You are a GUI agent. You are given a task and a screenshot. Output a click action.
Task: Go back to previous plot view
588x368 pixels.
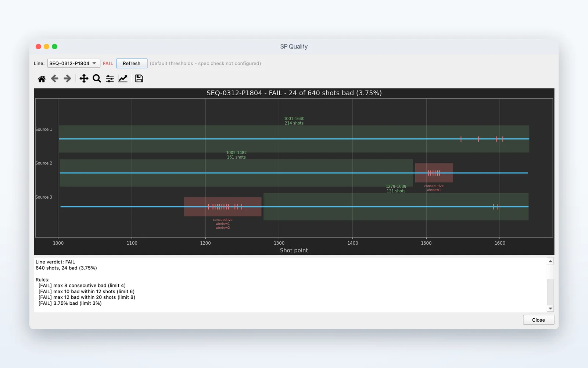click(54, 78)
